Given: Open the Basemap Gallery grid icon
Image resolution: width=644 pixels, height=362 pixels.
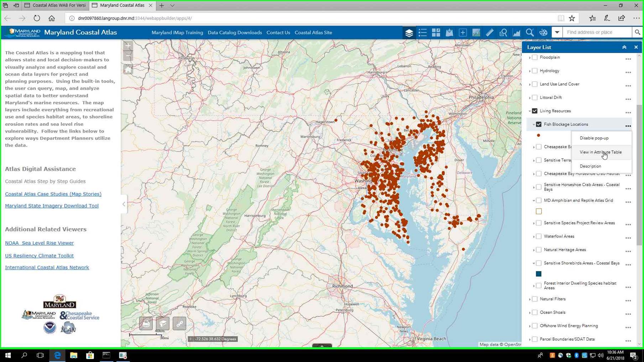Looking at the screenshot, I should pyautogui.click(x=436, y=32).
